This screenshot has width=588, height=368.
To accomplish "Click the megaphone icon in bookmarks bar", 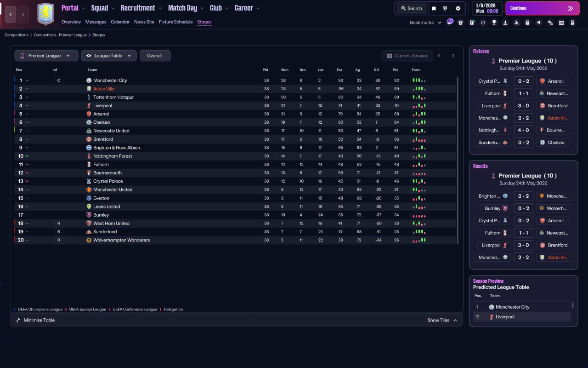I will [x=539, y=23].
